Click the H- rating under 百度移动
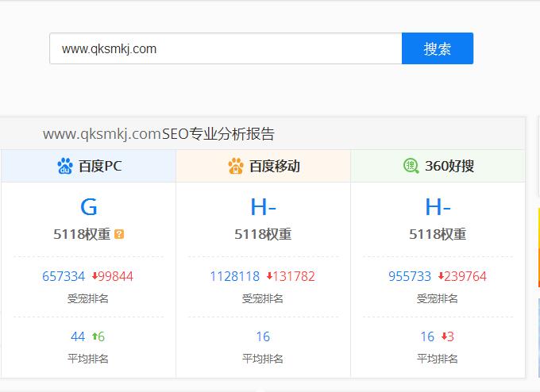 pos(263,207)
